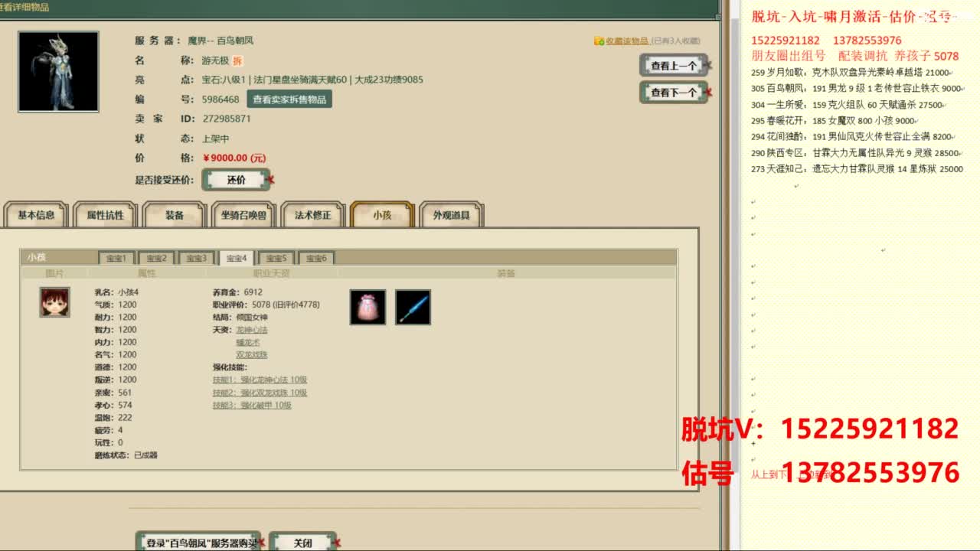Select the 宝宝4 sub-tab
Screen dimensions: 980x551
236,258
